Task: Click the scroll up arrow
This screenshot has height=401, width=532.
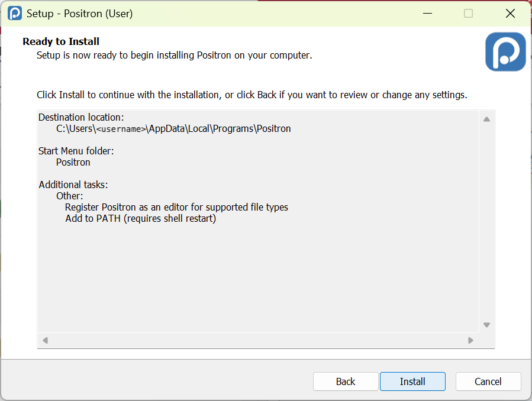Action: click(486, 119)
